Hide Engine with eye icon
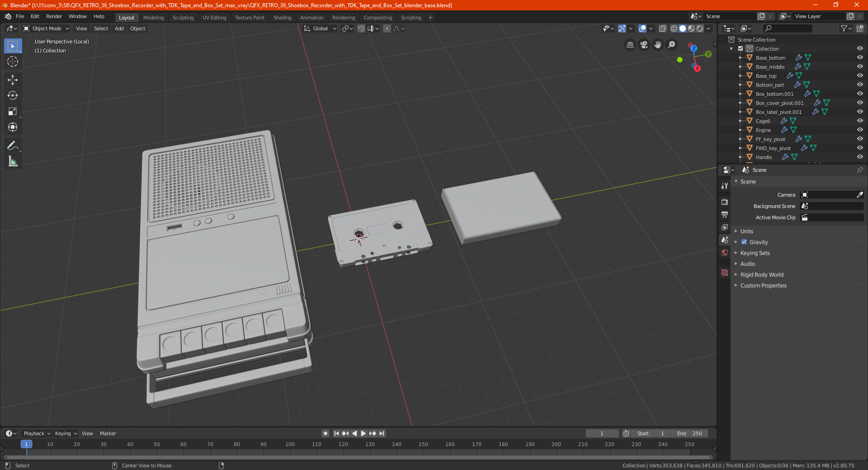 [859, 130]
